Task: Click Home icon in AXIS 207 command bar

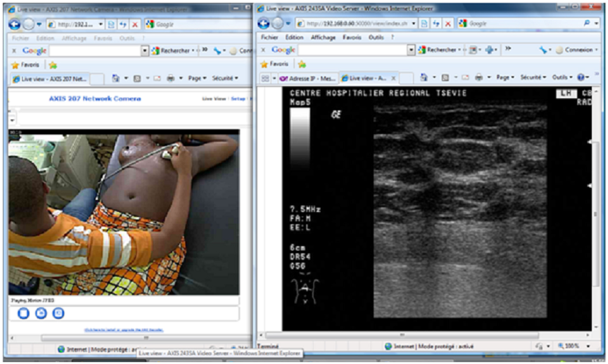Action: coord(115,78)
